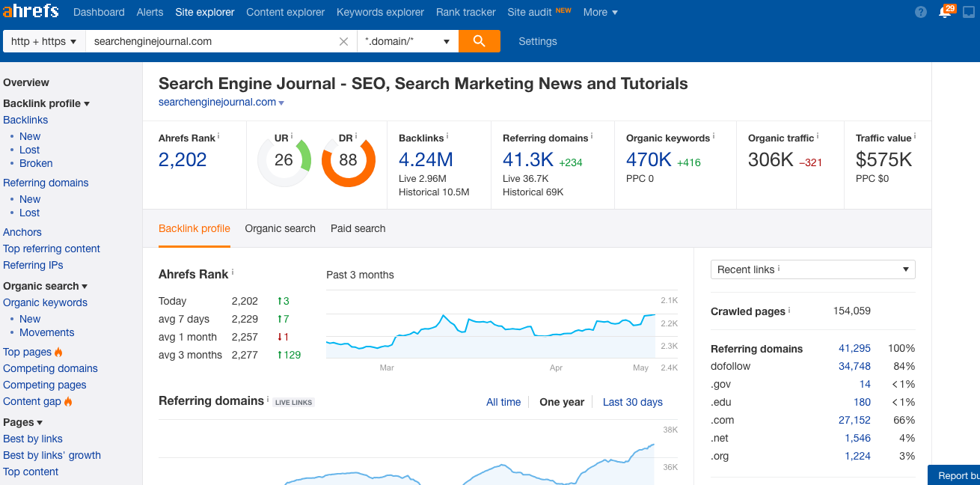Click the info icon beside the Referring domains Live Links heading

click(268, 399)
